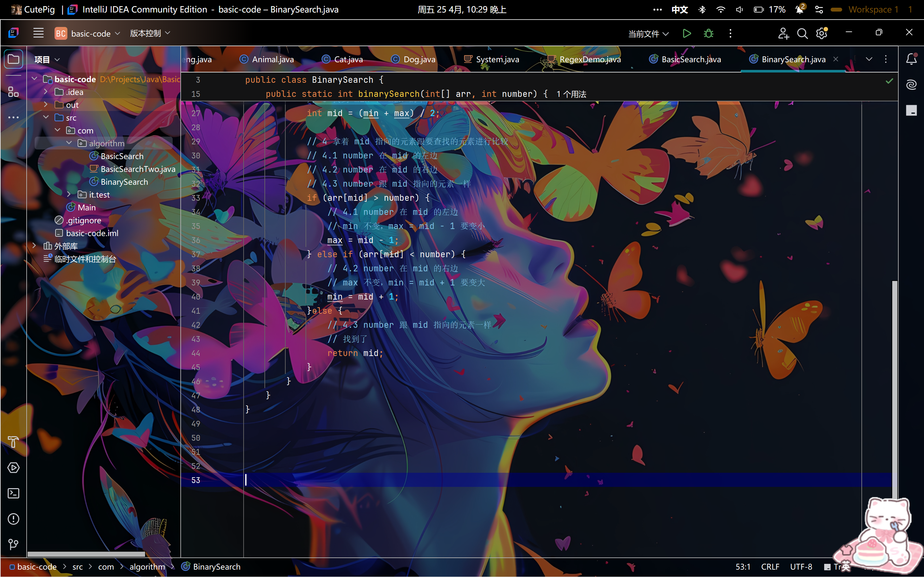The image size is (924, 577).
Task: Open Code With Me collaboration icon
Action: tap(783, 34)
